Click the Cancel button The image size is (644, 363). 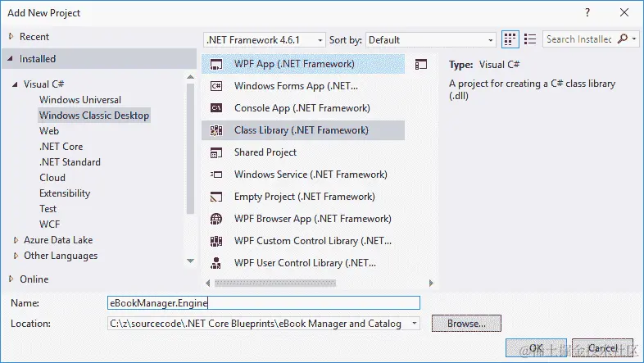[602, 348]
